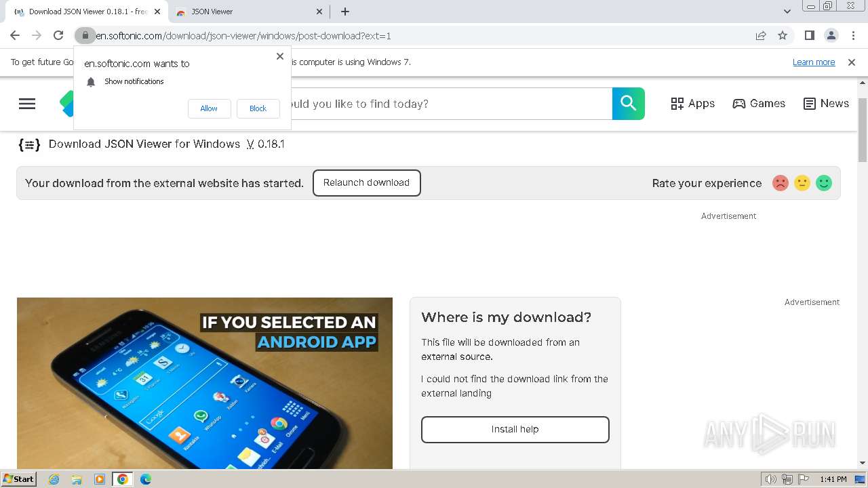Close the JSON Viewer tab

(x=320, y=12)
